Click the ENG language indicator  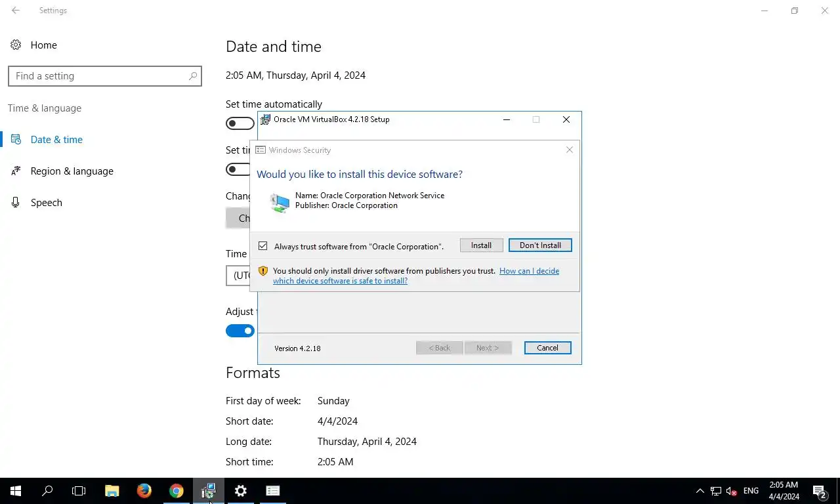coord(751,491)
